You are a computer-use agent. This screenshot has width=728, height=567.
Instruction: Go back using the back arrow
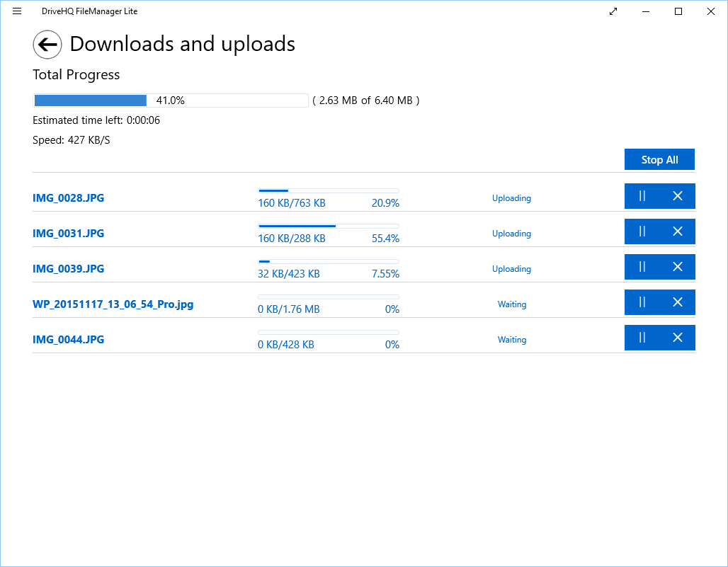[47, 45]
